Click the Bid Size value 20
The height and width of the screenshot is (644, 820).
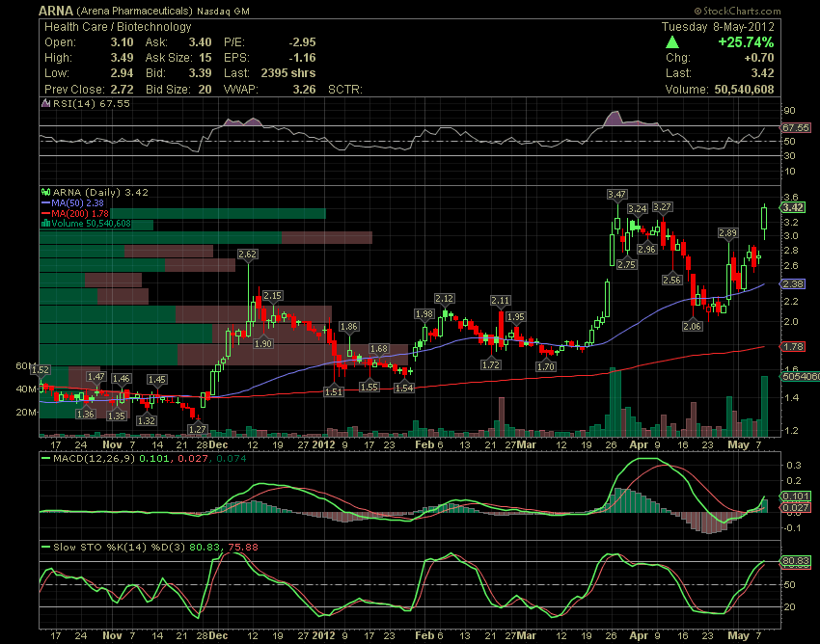point(205,90)
